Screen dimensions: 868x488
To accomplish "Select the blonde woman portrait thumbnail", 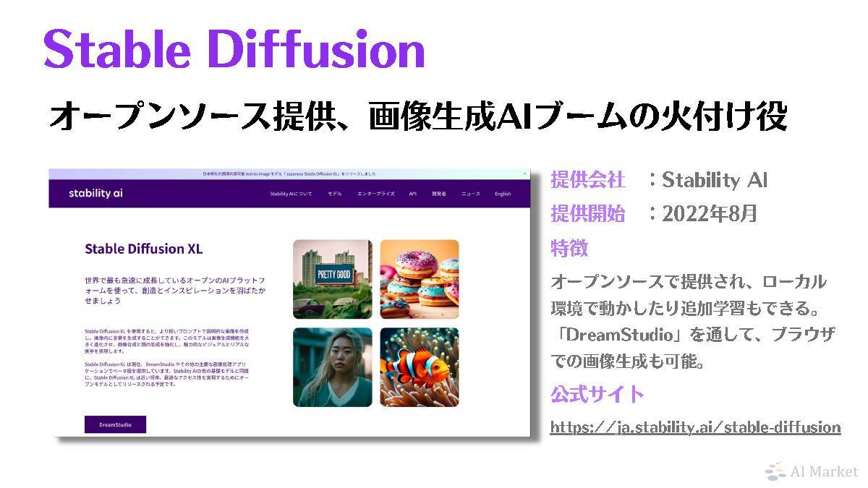I will (333, 367).
